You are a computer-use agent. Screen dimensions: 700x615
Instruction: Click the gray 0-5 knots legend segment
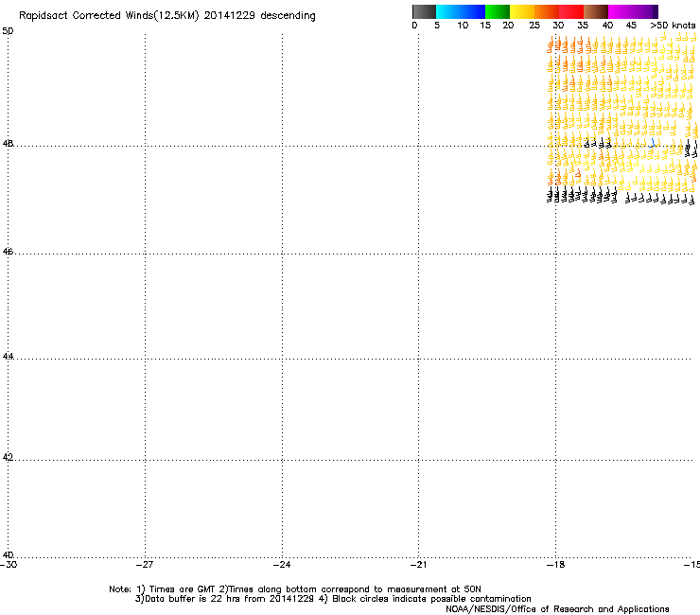coord(424,11)
